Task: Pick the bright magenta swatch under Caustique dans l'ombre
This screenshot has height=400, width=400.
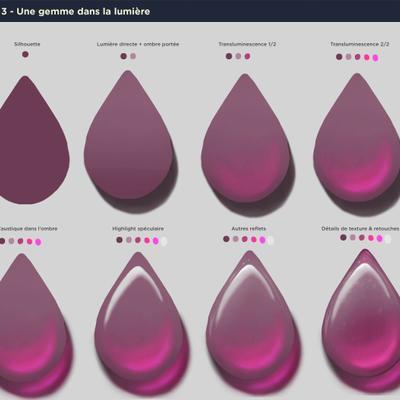Action: 38,242
